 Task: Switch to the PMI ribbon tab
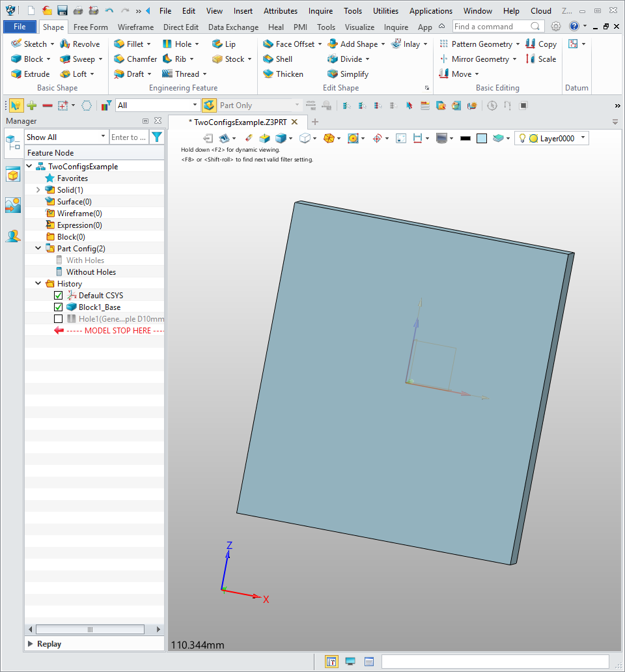click(x=300, y=27)
